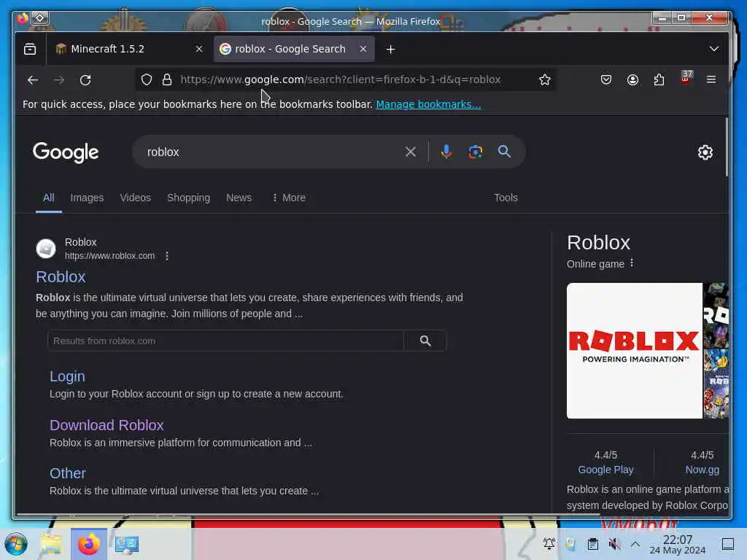This screenshot has width=747, height=560.
Task: Save page to Pocket
Action: pyautogui.click(x=606, y=79)
